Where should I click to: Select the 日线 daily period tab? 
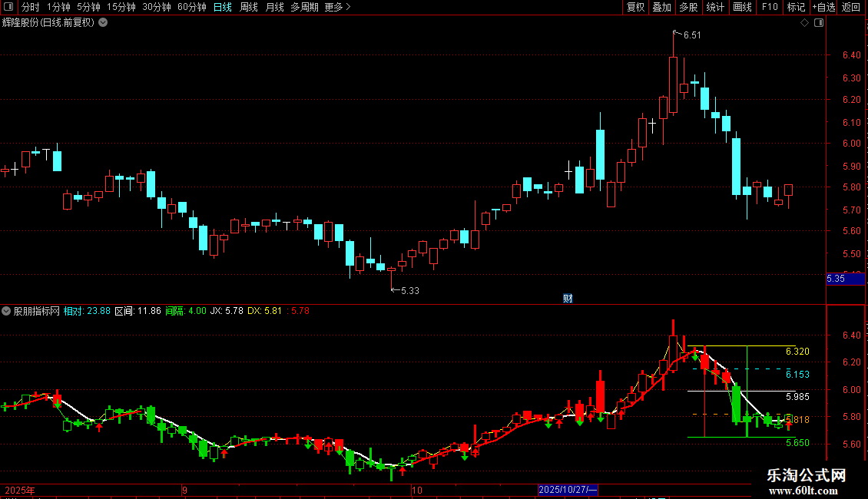pos(223,7)
